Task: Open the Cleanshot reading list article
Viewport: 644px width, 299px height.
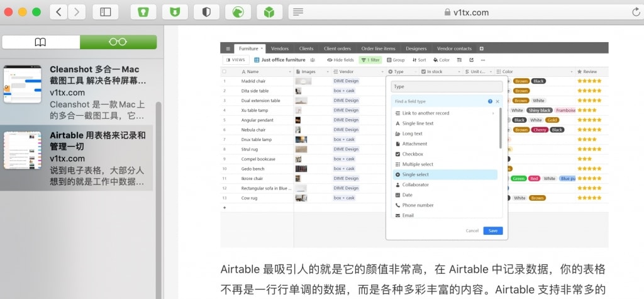Action: click(76, 92)
